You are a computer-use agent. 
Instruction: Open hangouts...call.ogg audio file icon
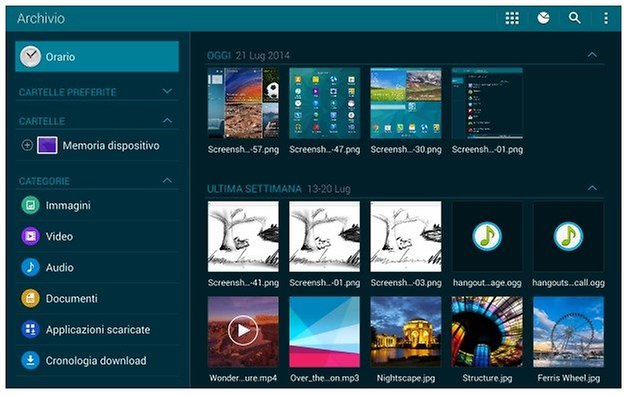point(568,236)
